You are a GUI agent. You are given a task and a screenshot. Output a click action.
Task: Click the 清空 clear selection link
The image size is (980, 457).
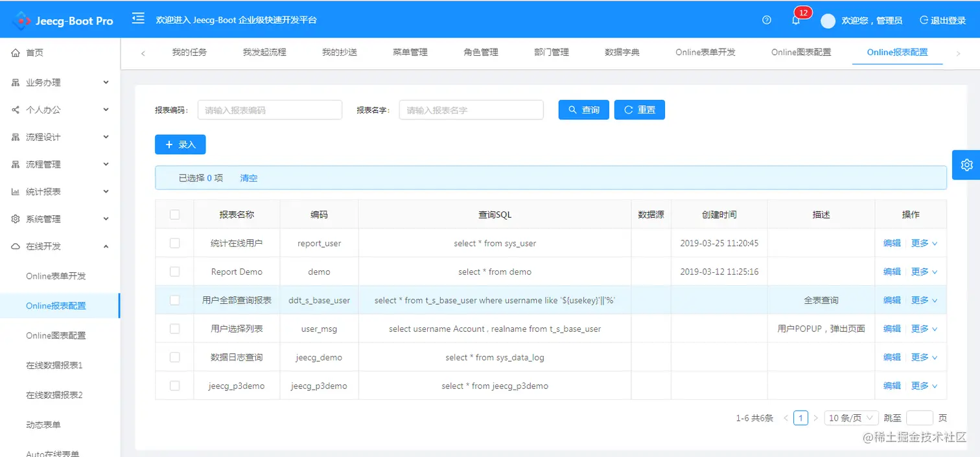point(248,178)
